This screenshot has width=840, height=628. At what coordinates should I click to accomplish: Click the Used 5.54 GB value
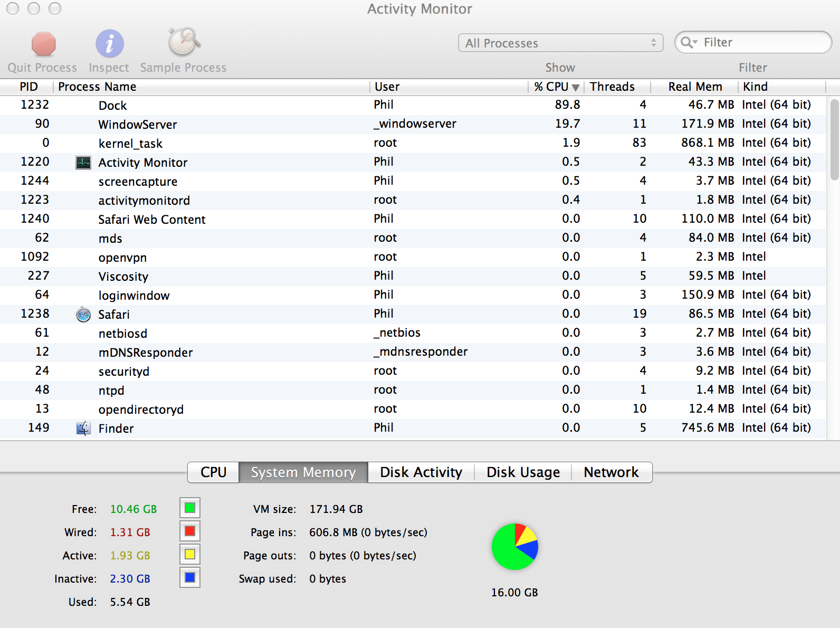(x=130, y=602)
